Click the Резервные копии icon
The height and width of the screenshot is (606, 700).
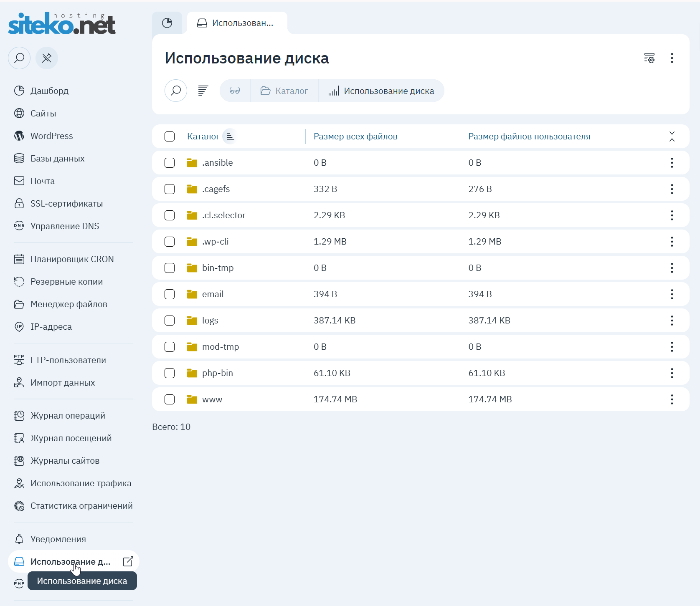tap(19, 282)
